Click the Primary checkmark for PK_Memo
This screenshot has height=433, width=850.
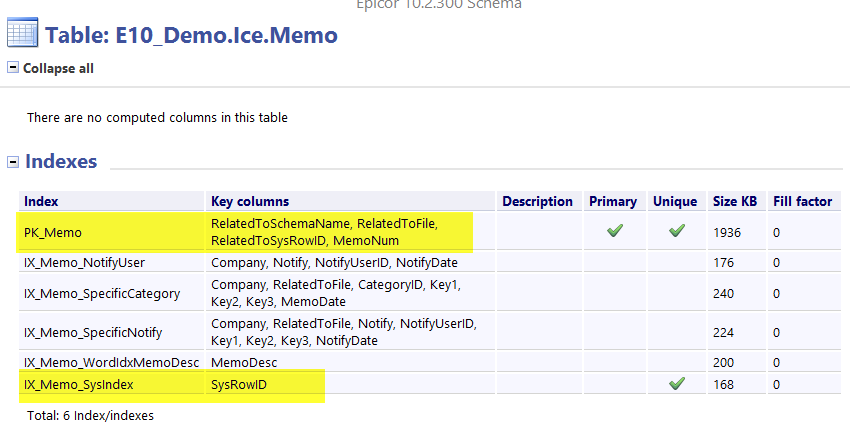coord(614,231)
